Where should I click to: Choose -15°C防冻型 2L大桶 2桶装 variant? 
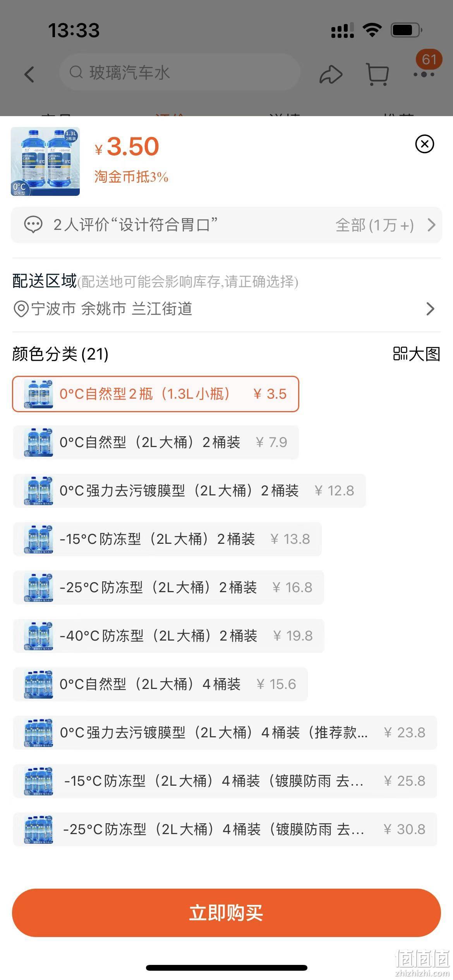click(167, 539)
